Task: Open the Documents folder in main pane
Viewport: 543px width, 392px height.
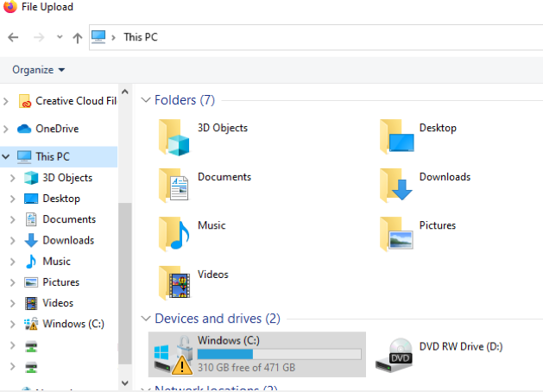Action: 174,184
